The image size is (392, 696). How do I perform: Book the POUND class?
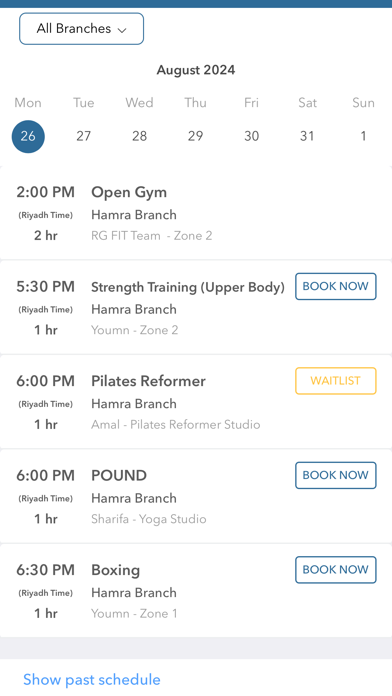336,475
